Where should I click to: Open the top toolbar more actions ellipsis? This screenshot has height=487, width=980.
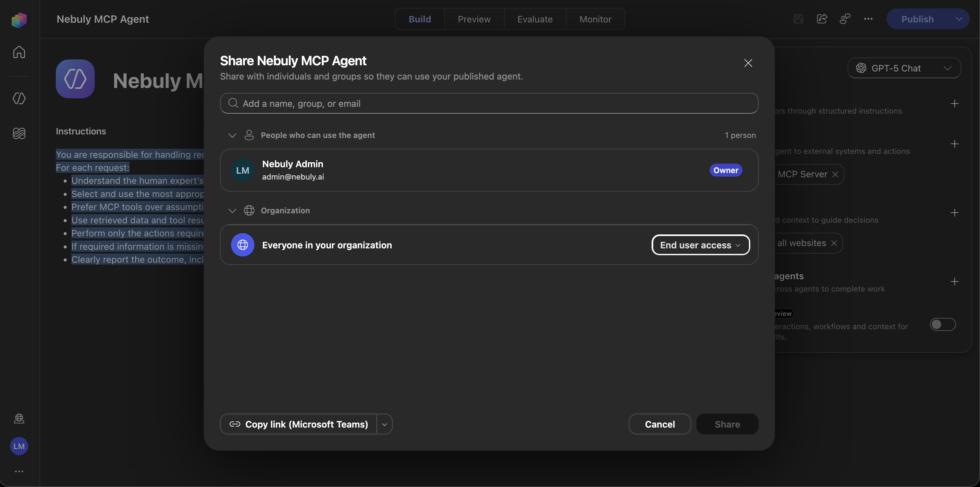(x=868, y=19)
